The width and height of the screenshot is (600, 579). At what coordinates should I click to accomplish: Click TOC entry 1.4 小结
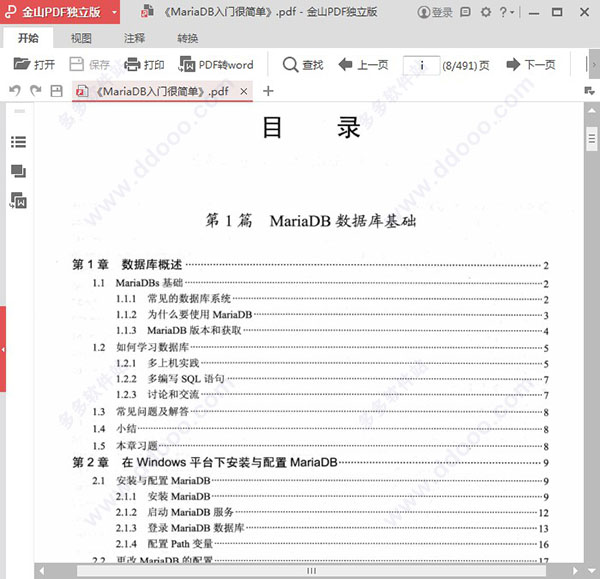(x=320, y=429)
